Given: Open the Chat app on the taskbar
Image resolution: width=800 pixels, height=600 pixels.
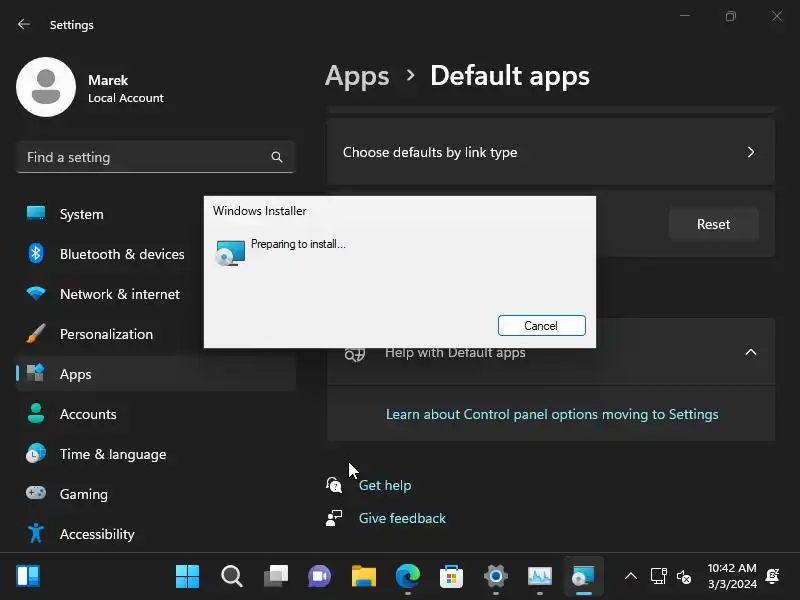Looking at the screenshot, I should (319, 577).
